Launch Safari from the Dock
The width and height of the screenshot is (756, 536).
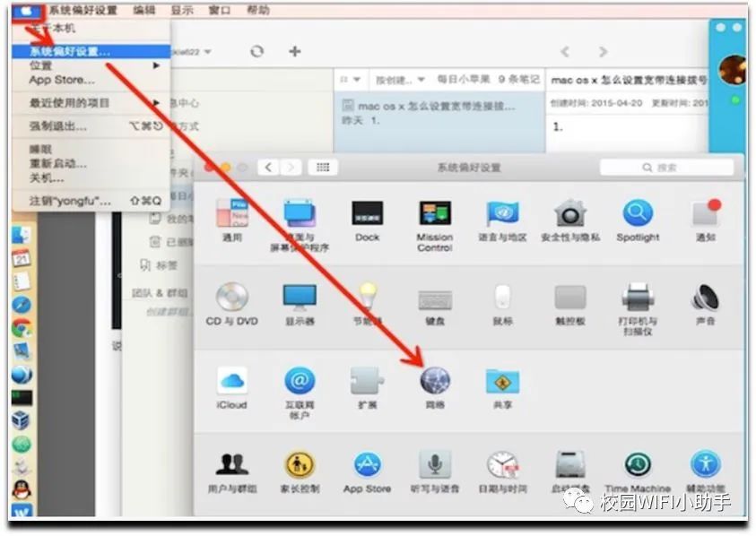[x=22, y=305]
